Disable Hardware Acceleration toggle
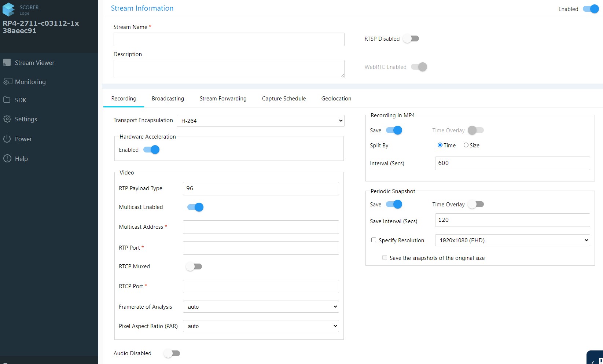603x364 pixels. (x=151, y=150)
